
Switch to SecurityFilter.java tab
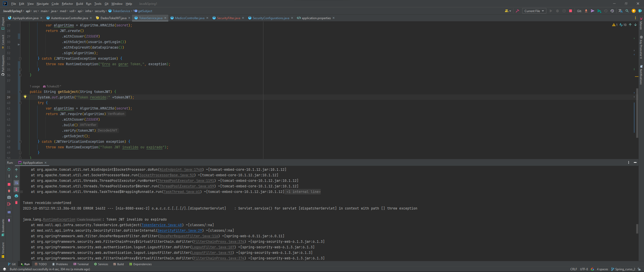[228, 18]
